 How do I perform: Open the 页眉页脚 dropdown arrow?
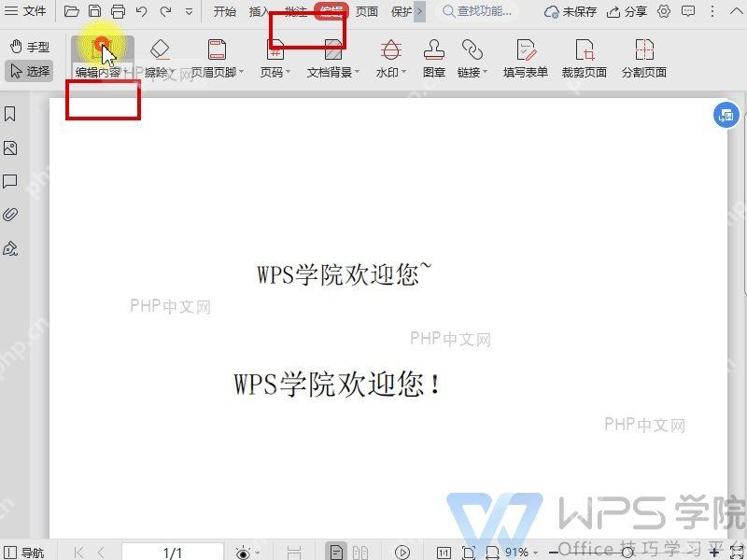241,72
